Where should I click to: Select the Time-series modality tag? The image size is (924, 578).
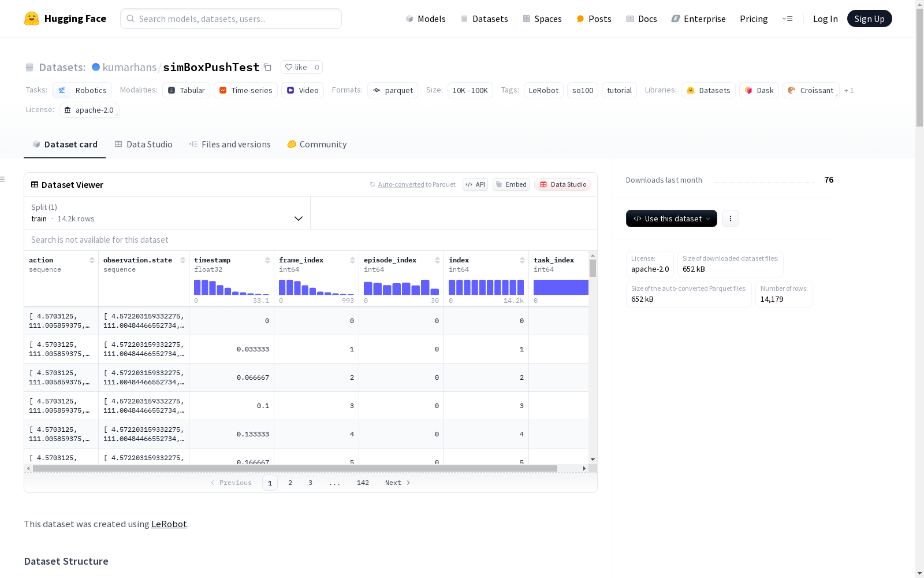[x=245, y=90]
